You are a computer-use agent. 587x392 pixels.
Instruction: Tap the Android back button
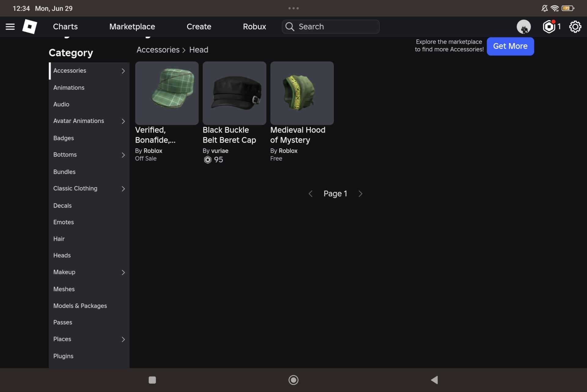[x=434, y=380]
